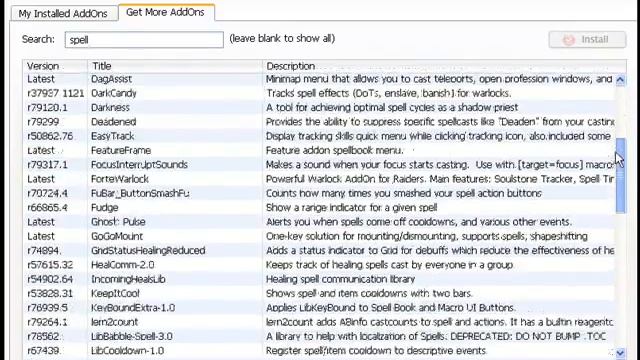Sort by the Version column header
Image resolution: width=640 pixels, height=360 pixels.
click(x=55, y=66)
